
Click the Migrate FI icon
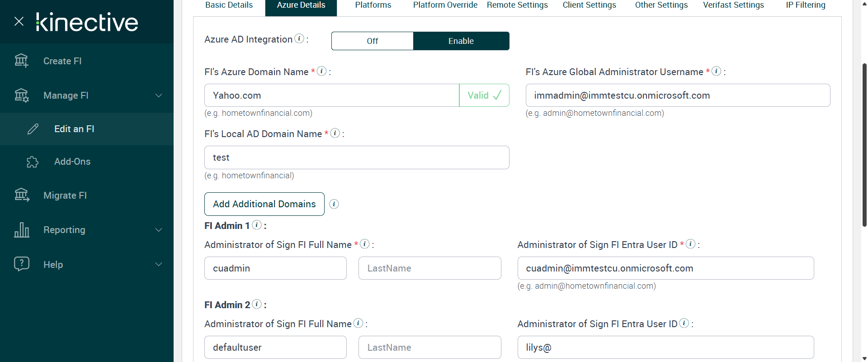tap(22, 195)
